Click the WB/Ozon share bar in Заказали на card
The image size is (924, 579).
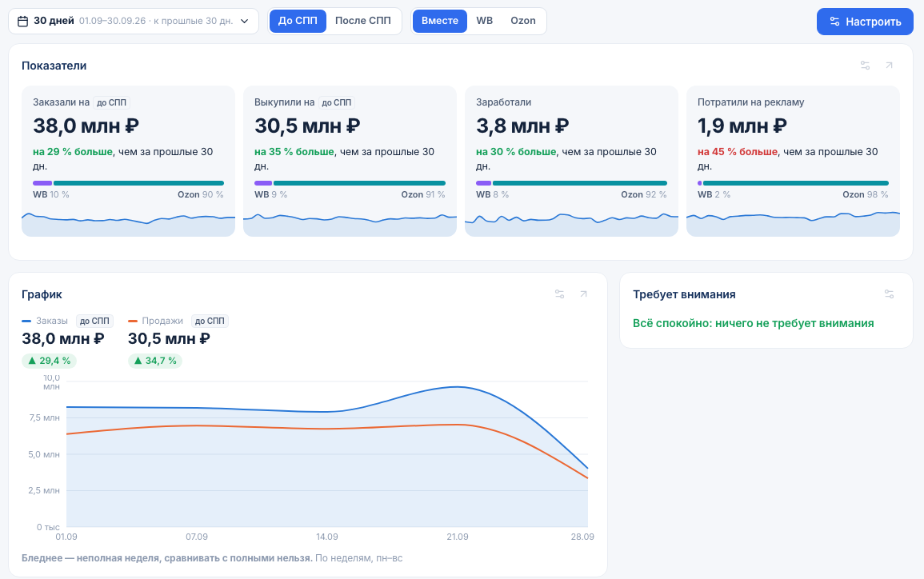[129, 183]
